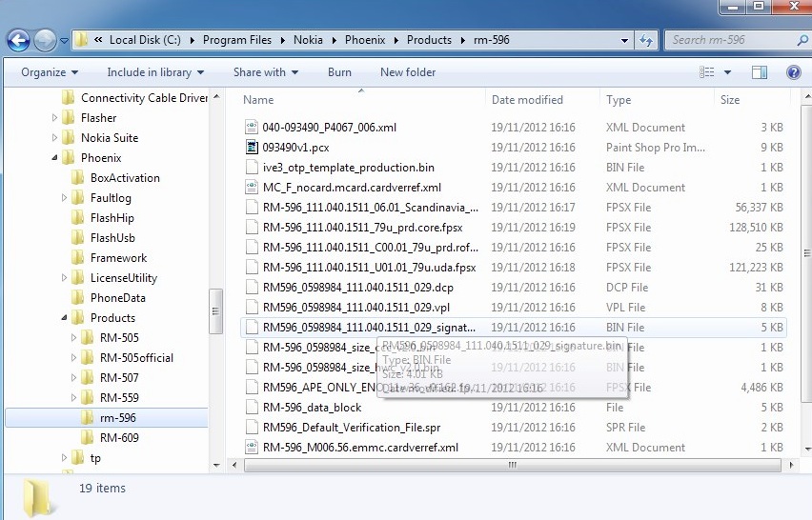Screen dimensions: 812x520
Task: Select the Framework folder in tree
Action: pos(109,258)
